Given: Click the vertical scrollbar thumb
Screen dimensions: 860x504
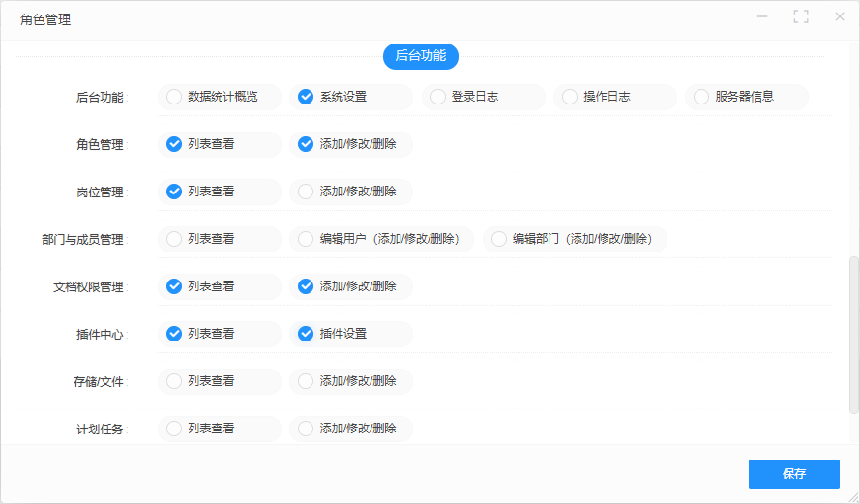Looking at the screenshot, I should click(853, 334).
